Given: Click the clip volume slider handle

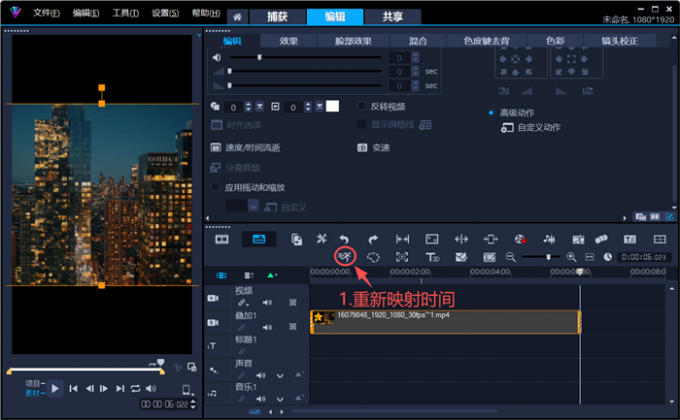Looking at the screenshot, I should [259, 57].
